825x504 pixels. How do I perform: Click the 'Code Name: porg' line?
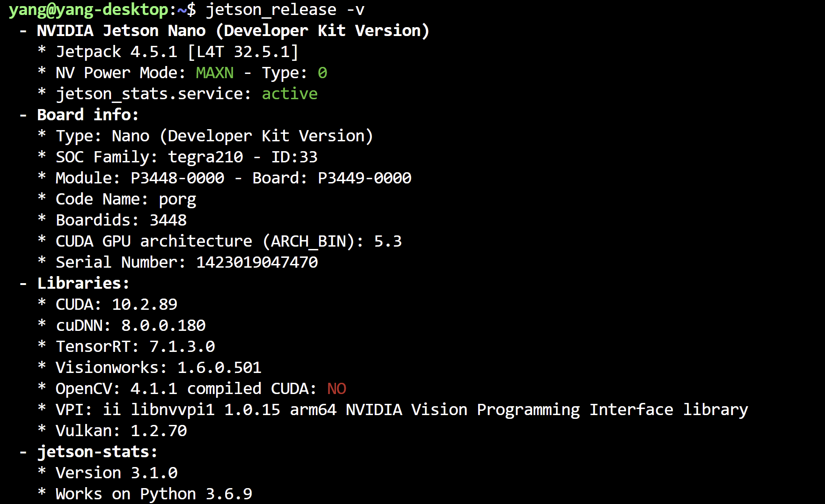pos(126,200)
